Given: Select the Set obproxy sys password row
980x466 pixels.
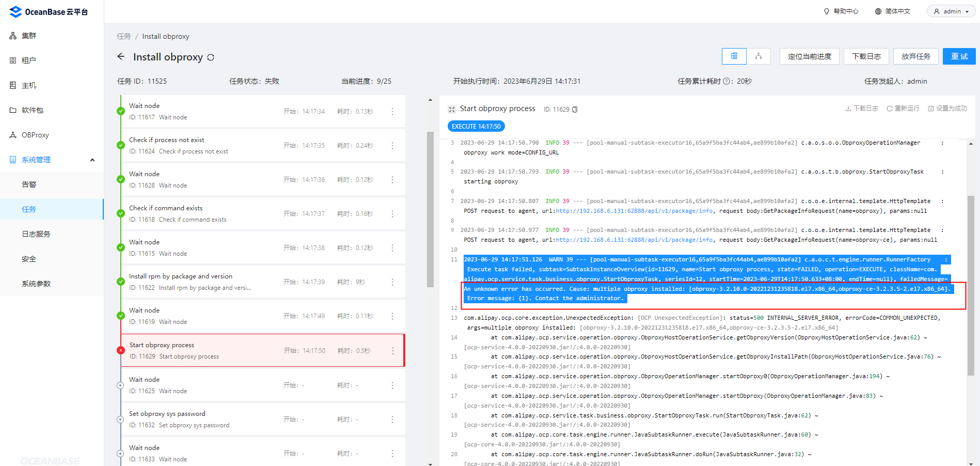Looking at the screenshot, I should [263, 420].
